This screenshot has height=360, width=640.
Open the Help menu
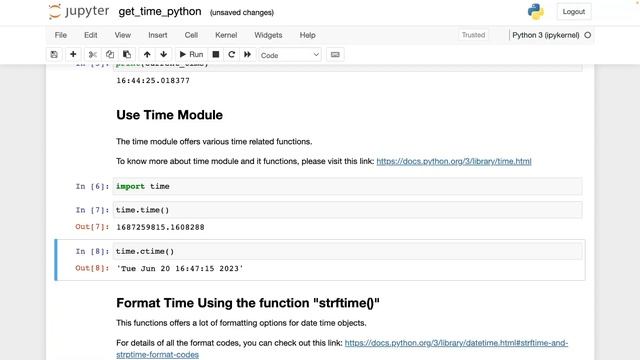(x=307, y=35)
